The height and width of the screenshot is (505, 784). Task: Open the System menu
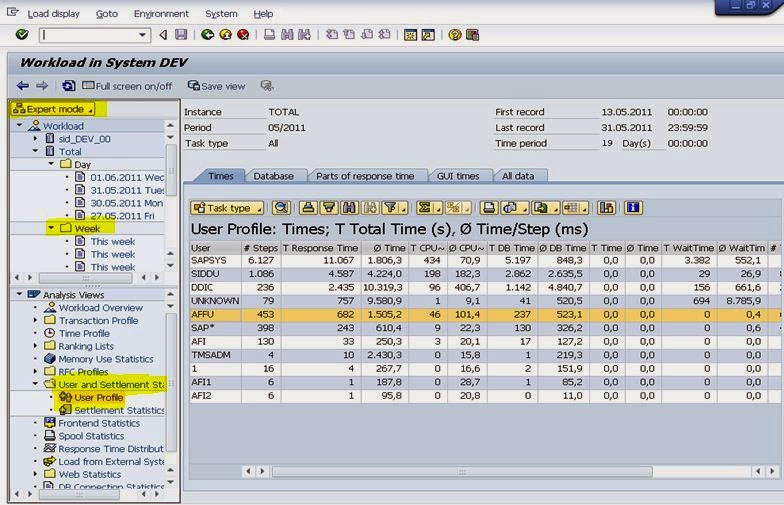click(222, 14)
